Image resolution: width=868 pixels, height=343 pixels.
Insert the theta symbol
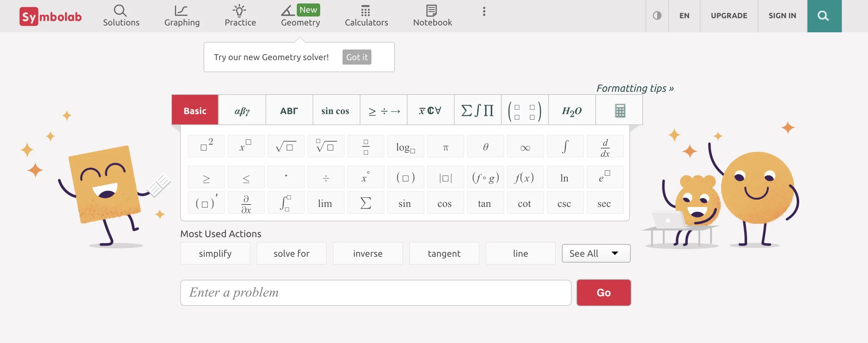pos(485,146)
